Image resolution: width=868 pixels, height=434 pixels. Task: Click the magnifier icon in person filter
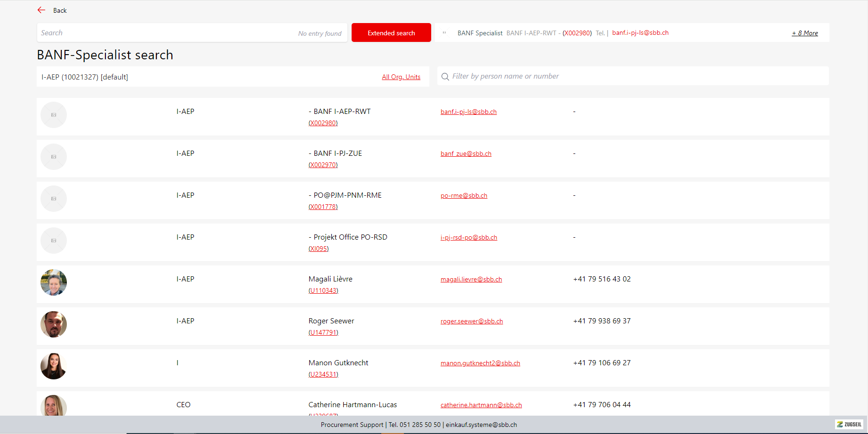445,77
